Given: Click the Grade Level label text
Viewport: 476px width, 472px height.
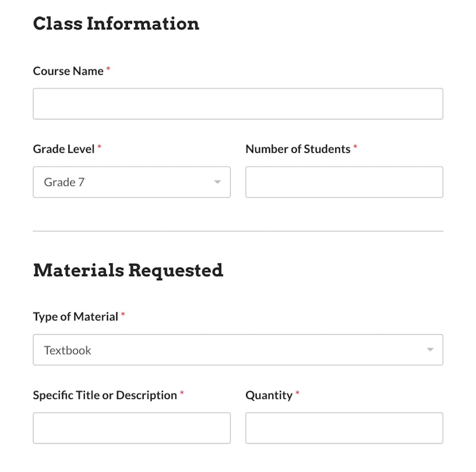Looking at the screenshot, I should coord(64,149).
